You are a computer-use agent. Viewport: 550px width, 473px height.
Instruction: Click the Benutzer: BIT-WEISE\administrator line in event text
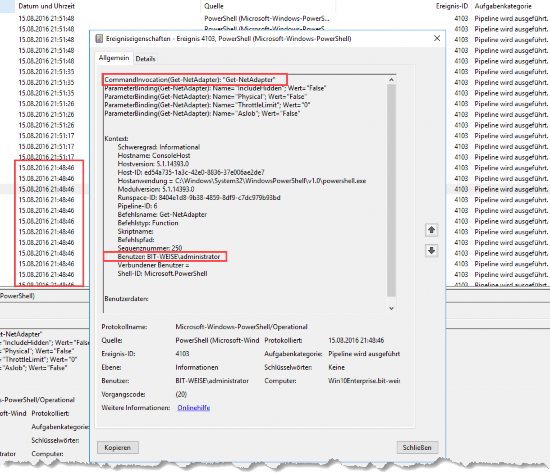[169, 257]
